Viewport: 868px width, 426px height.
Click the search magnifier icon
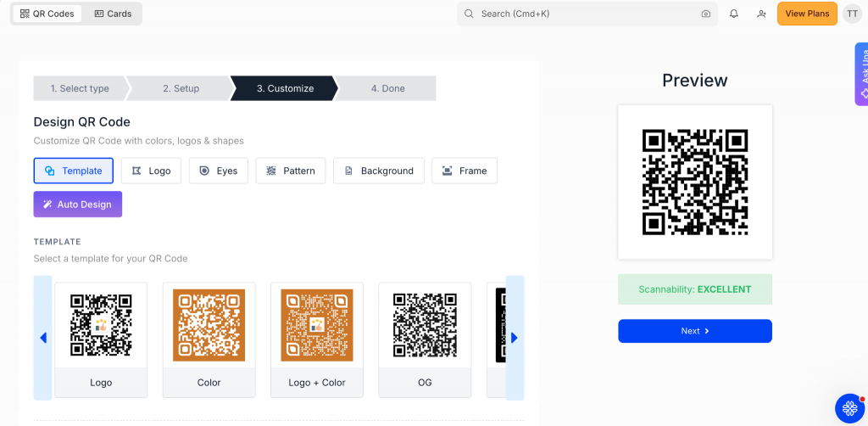[x=469, y=14]
